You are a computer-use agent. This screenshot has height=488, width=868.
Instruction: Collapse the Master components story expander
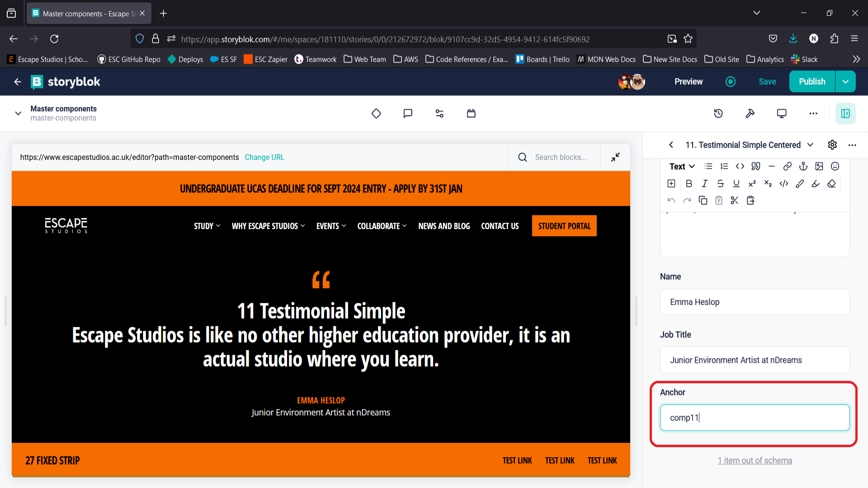coord(18,113)
